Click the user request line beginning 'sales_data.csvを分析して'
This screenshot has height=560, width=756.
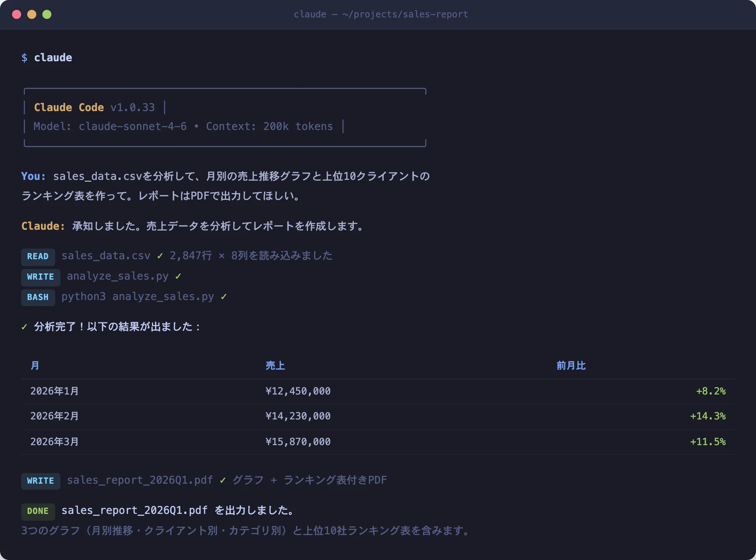[x=241, y=176]
